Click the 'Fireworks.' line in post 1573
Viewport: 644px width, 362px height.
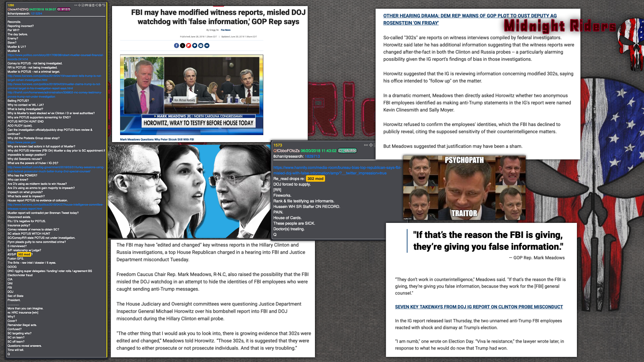pyautogui.click(x=282, y=195)
